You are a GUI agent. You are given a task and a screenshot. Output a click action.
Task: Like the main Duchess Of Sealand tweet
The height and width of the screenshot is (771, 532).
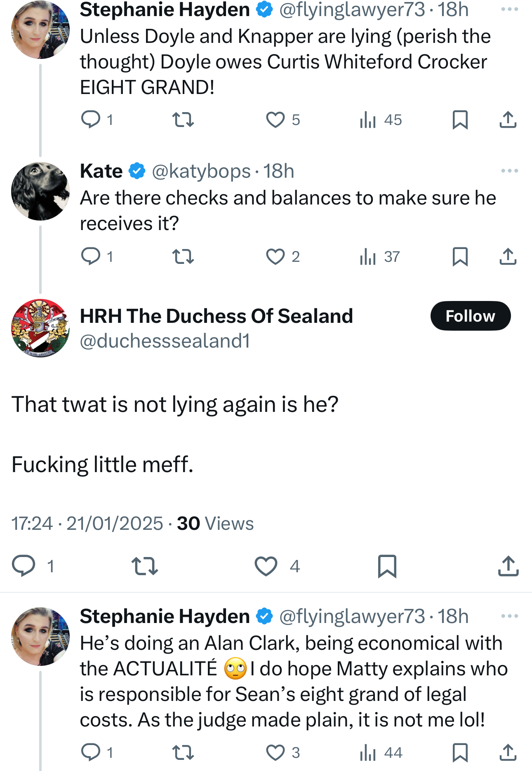click(x=266, y=566)
